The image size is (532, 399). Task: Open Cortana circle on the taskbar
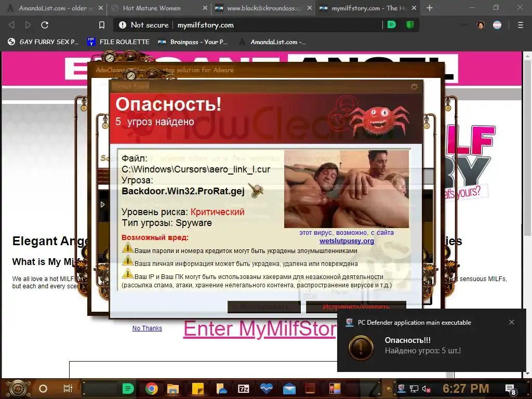tap(43, 389)
